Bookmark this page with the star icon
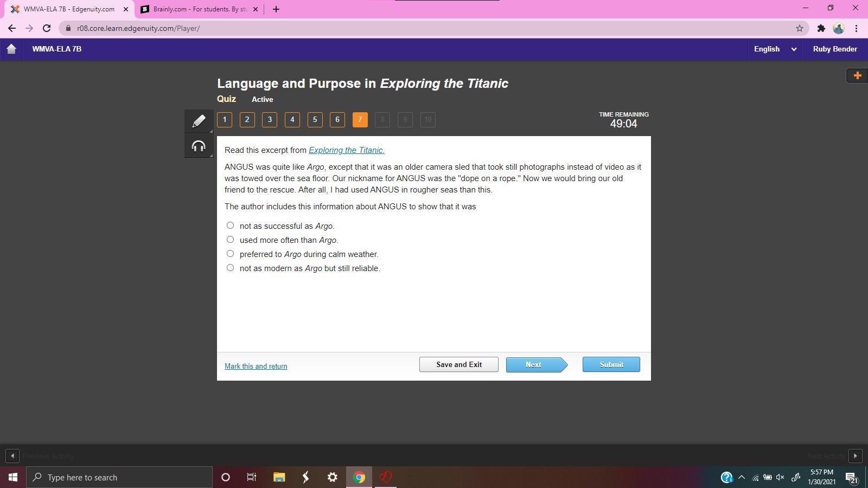Image resolution: width=868 pixels, height=488 pixels. tap(799, 28)
